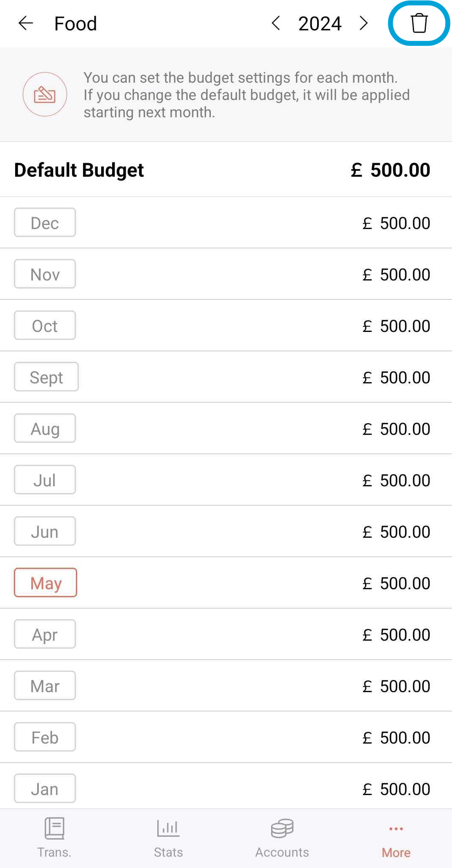Open Accounts coins tab
452x868 pixels.
282,837
